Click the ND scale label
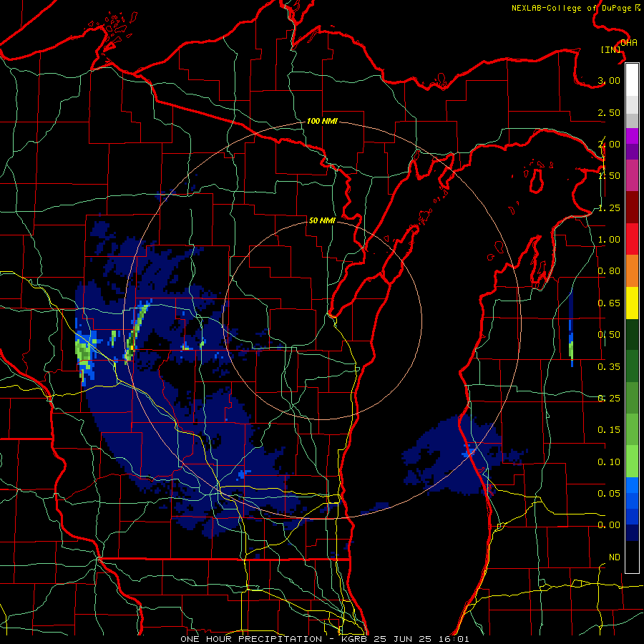644x644 pixels. pyautogui.click(x=615, y=557)
